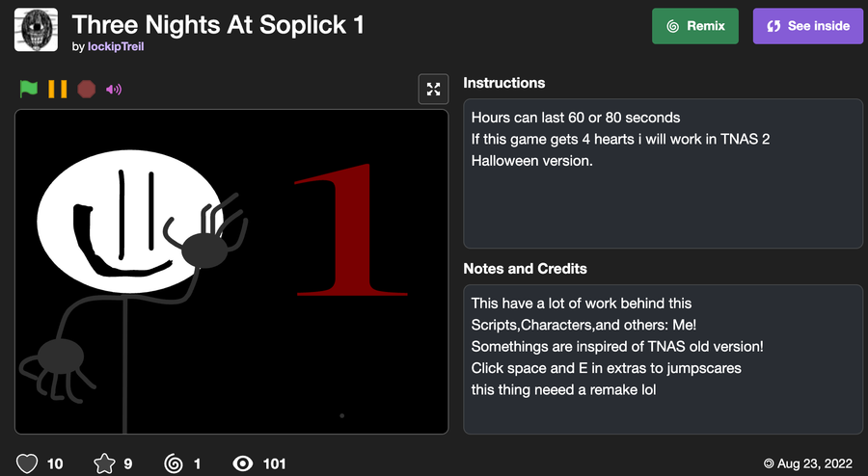Click the spiral icon inside the Remix button
The width and height of the screenshot is (868, 476).
[x=673, y=26]
